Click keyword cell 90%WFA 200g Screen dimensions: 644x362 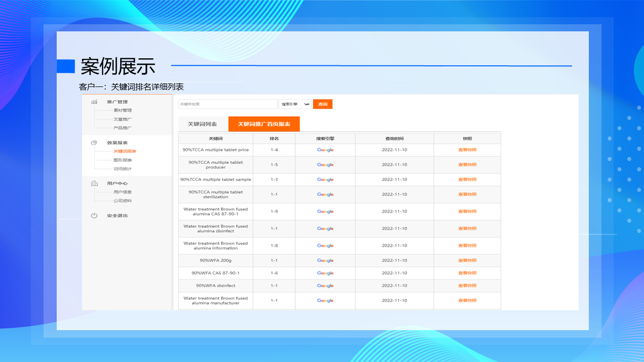tap(215, 260)
